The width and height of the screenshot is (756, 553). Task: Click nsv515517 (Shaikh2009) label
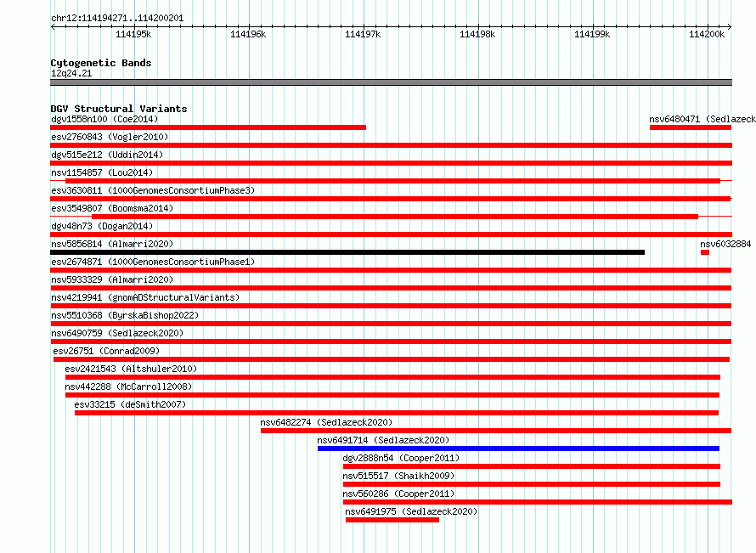pyautogui.click(x=398, y=476)
